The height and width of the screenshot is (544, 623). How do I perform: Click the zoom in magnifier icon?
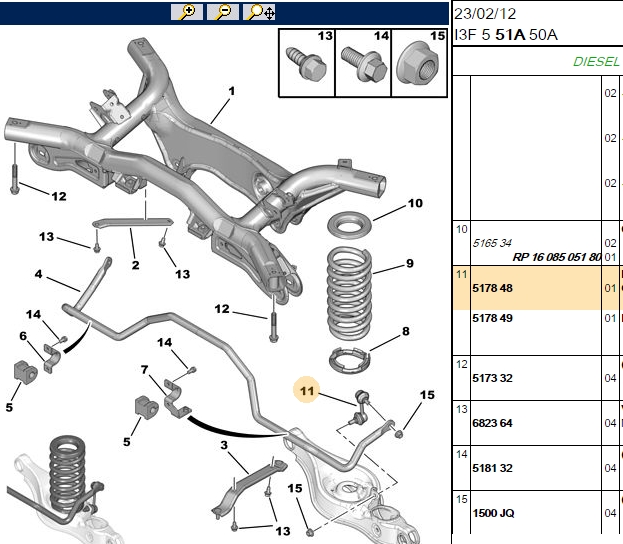(187, 12)
